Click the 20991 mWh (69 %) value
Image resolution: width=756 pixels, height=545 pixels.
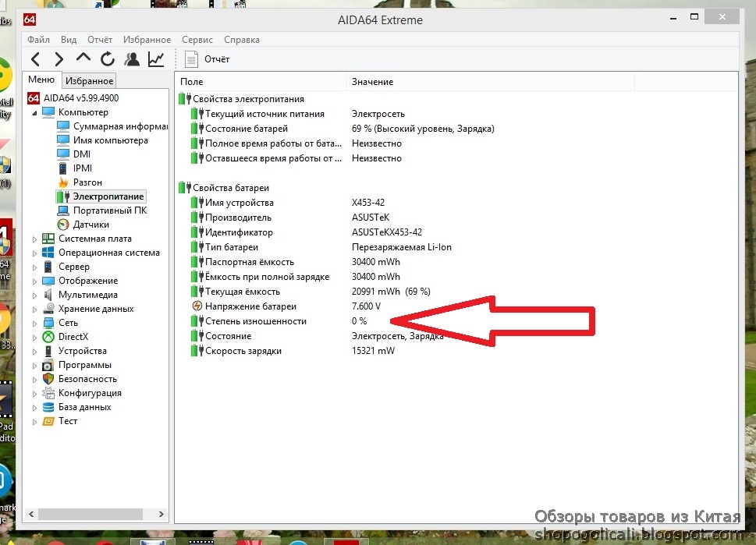coord(391,292)
